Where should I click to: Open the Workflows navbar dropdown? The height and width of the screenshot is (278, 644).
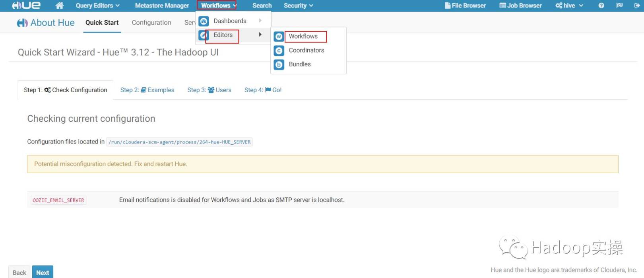[218, 6]
